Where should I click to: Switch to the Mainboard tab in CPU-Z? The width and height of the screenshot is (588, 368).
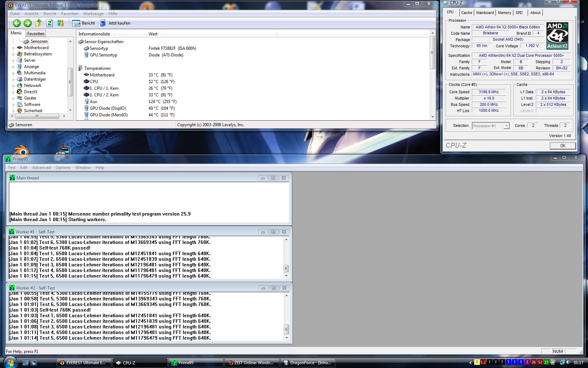485,13
